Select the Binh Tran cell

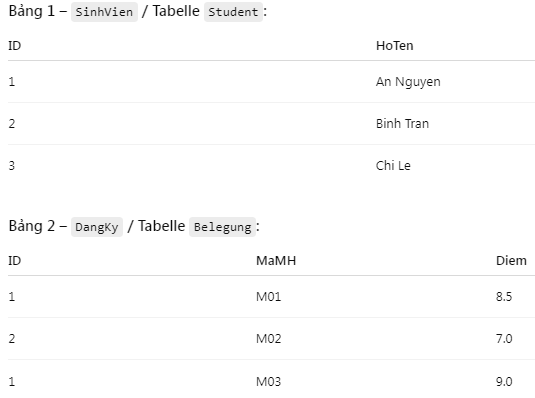[x=402, y=124]
